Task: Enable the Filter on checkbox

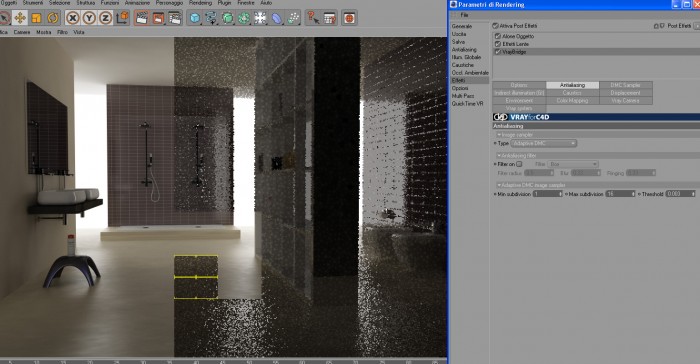Action: pos(519,164)
